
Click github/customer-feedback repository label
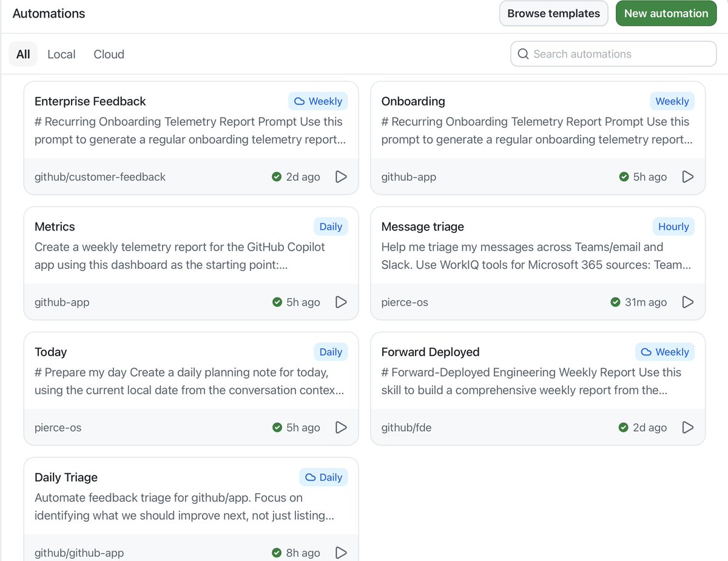pos(100,176)
